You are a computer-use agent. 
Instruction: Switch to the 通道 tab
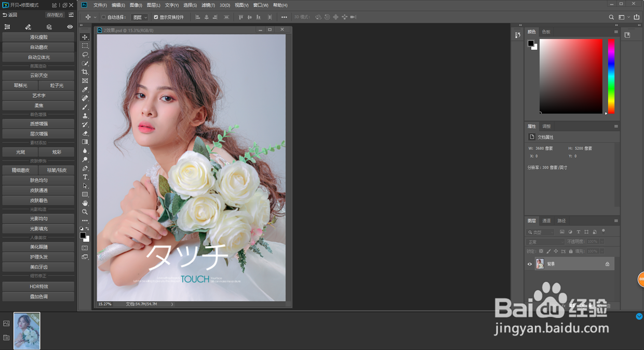pyautogui.click(x=546, y=221)
